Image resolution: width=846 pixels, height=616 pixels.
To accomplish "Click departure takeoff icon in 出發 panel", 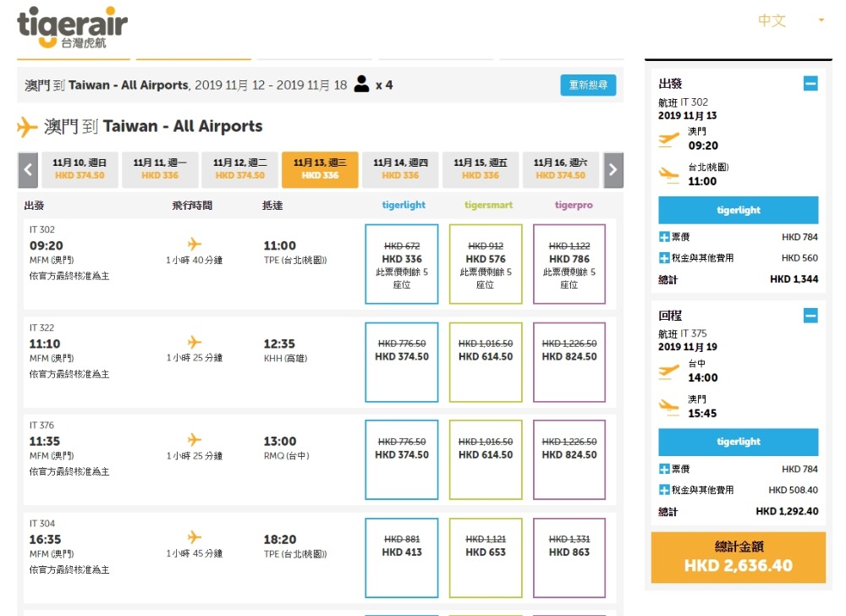I will point(669,139).
